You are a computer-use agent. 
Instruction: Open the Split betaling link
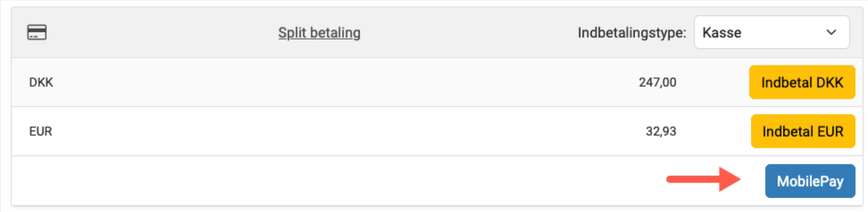coord(319,33)
